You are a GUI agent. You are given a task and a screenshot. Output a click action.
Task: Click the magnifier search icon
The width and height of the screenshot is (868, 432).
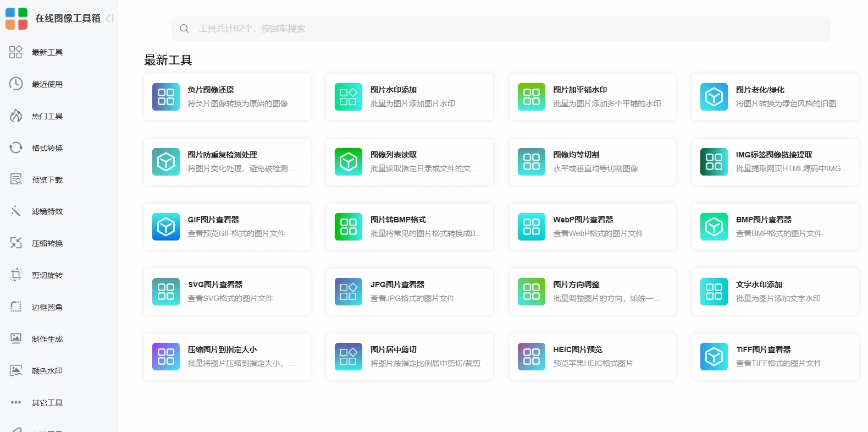click(184, 29)
